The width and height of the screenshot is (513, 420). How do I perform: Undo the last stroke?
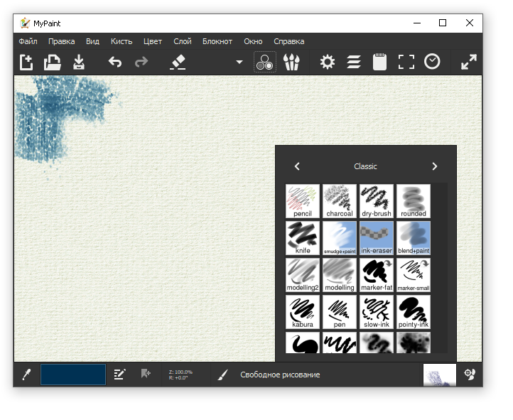(x=115, y=62)
